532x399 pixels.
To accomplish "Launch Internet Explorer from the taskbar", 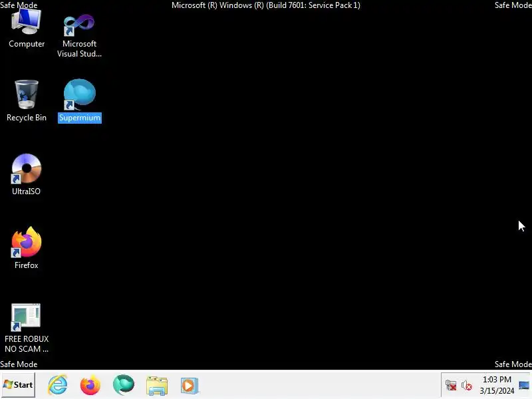I will 58,385.
